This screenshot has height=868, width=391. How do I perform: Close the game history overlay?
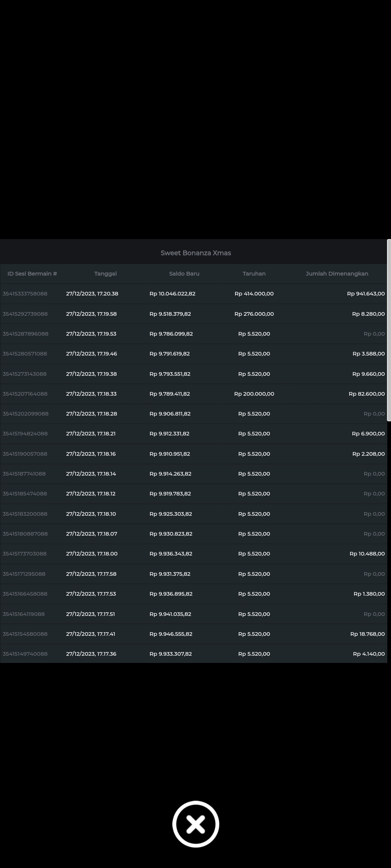[195, 824]
